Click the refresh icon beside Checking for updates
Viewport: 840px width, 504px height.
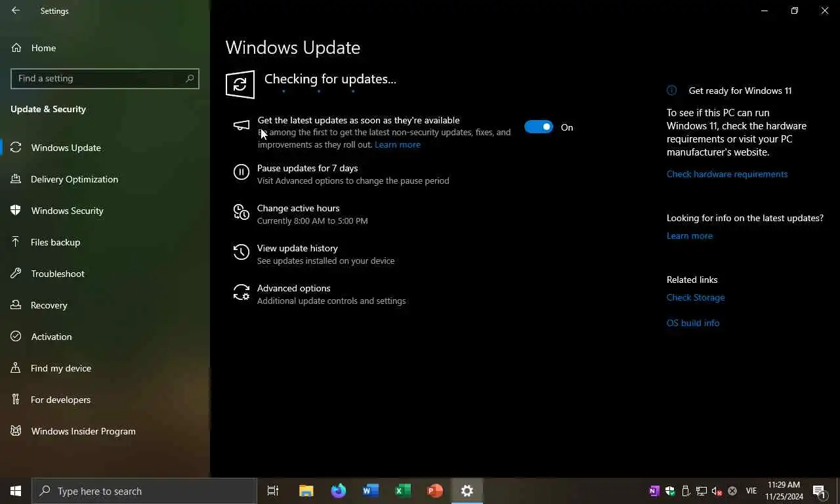240,85
